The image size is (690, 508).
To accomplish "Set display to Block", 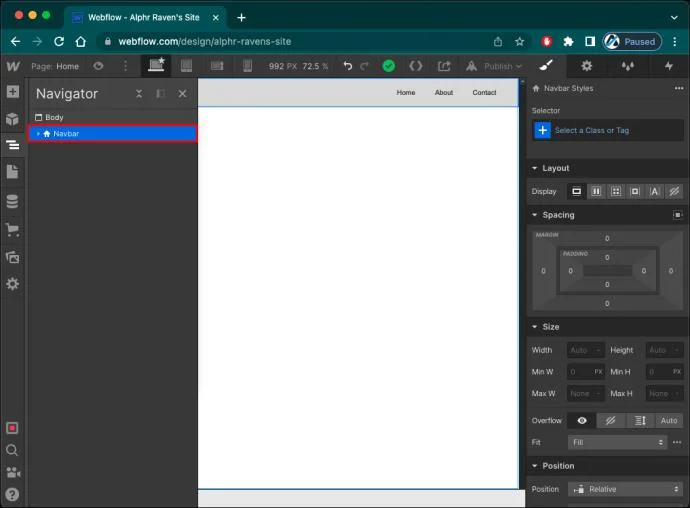I will 576,191.
